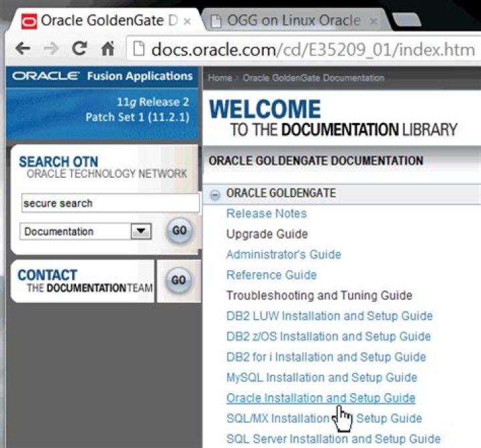
Task: Click the Upgrade Guide entry
Action: click(x=267, y=234)
